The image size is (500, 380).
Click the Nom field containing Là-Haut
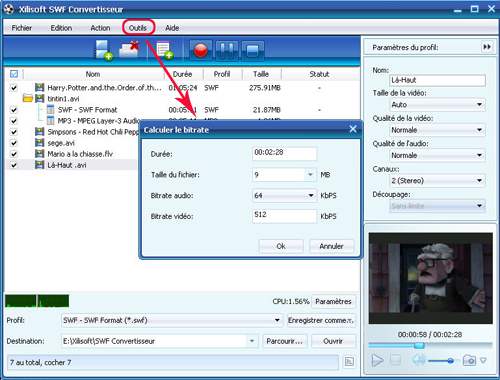click(x=437, y=80)
